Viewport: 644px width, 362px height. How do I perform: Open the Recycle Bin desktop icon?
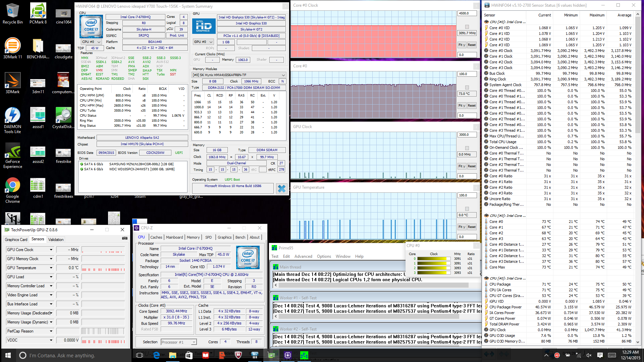12,13
